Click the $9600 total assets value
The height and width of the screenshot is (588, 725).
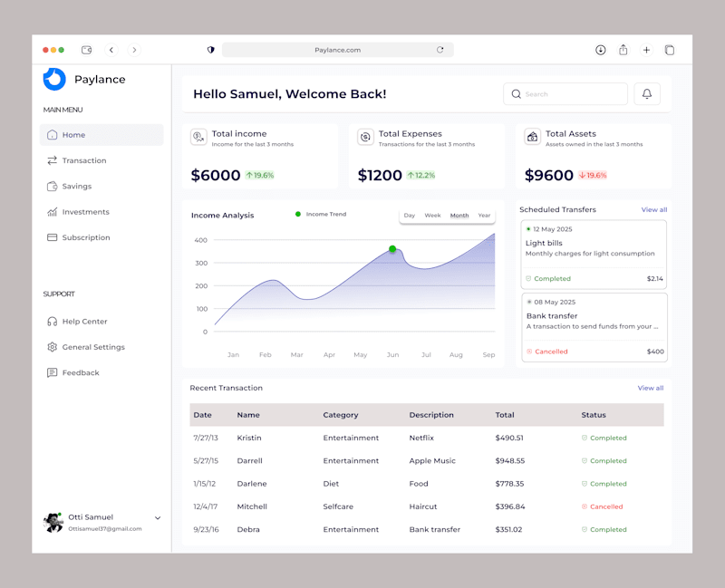click(549, 175)
